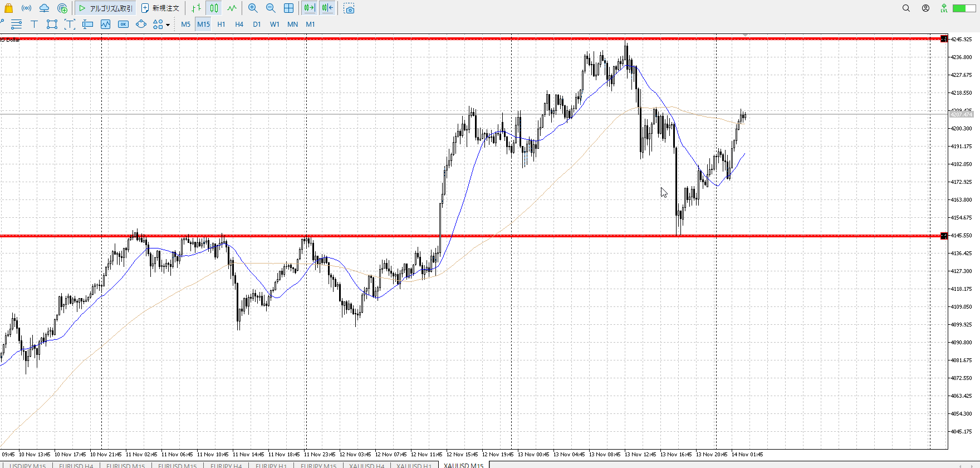The height and width of the screenshot is (468, 980).
Task: Open the EURJPY,H1 chart tab
Action: pos(271,465)
